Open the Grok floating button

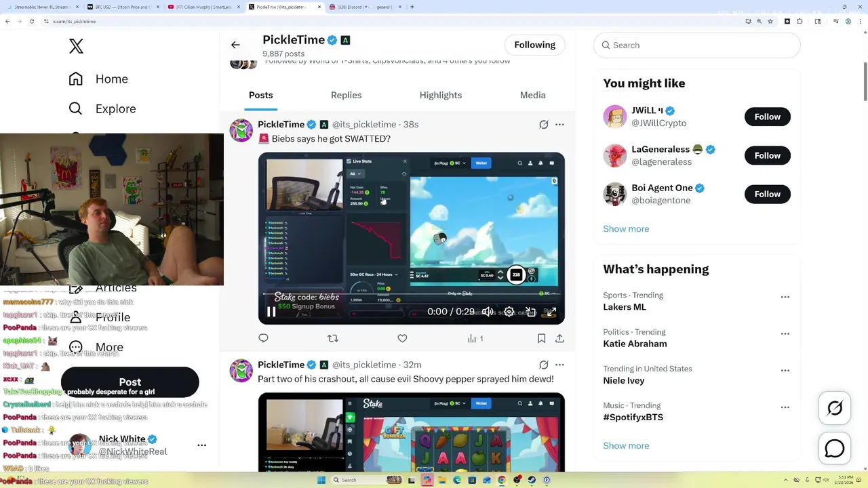[x=835, y=408]
